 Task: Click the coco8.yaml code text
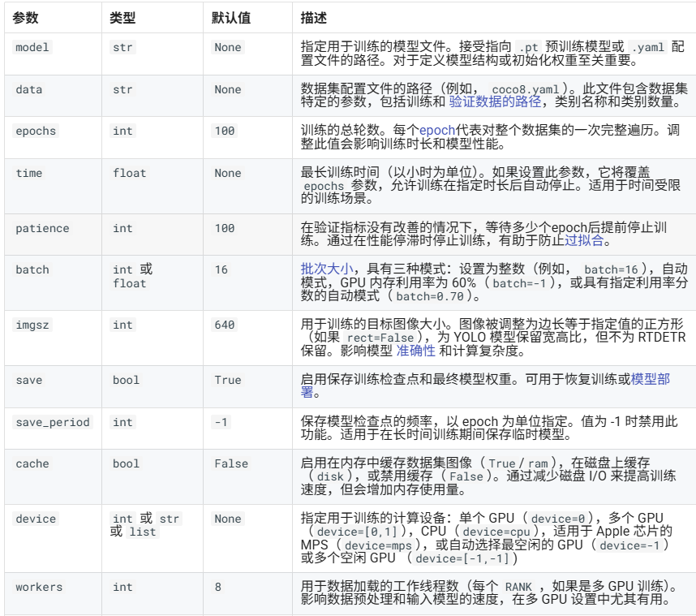click(526, 90)
